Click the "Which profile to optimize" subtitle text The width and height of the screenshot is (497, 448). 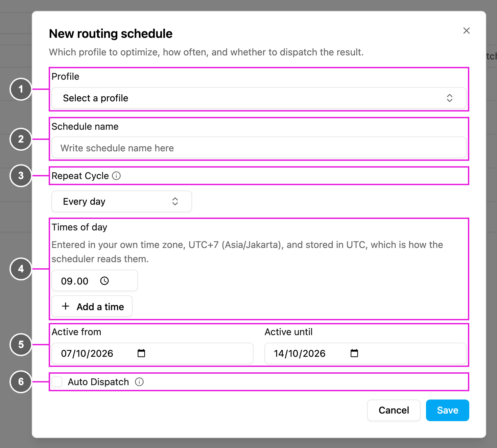(x=206, y=52)
